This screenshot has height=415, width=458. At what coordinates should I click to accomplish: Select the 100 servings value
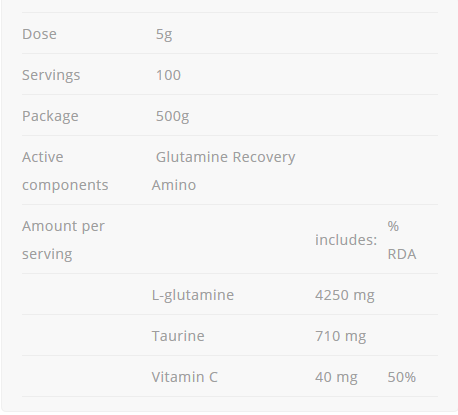pyautogui.click(x=168, y=75)
